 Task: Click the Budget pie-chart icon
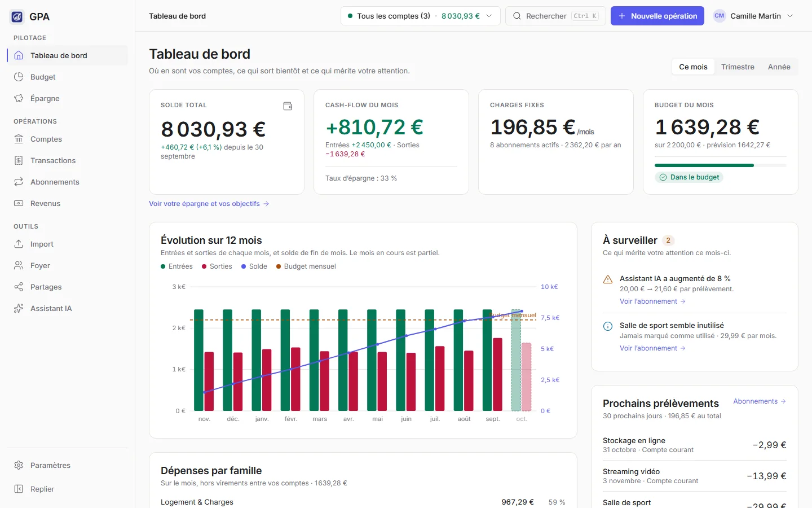coord(19,77)
